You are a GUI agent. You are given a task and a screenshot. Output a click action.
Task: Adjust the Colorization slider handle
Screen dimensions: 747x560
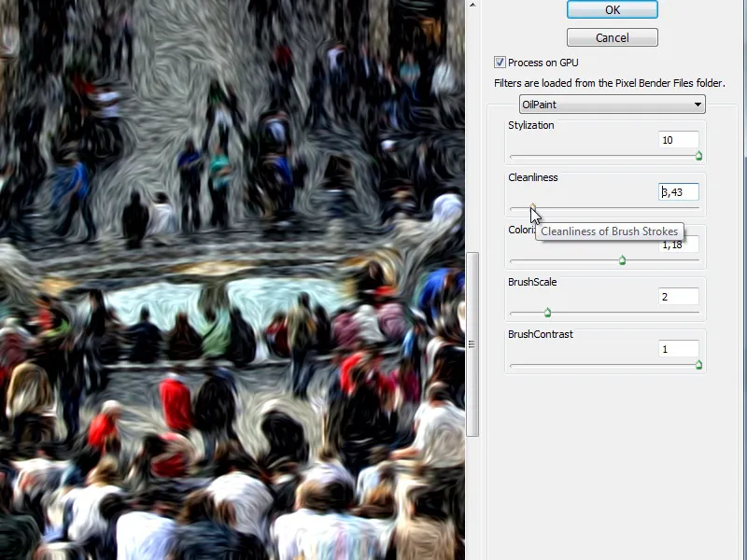tap(622, 260)
